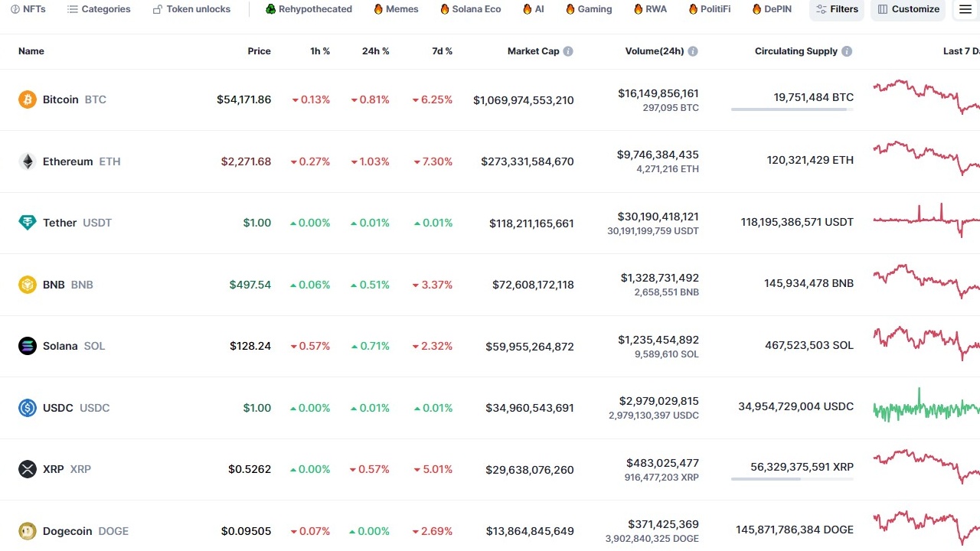
Task: Select the RWA category
Action: pyautogui.click(x=650, y=9)
